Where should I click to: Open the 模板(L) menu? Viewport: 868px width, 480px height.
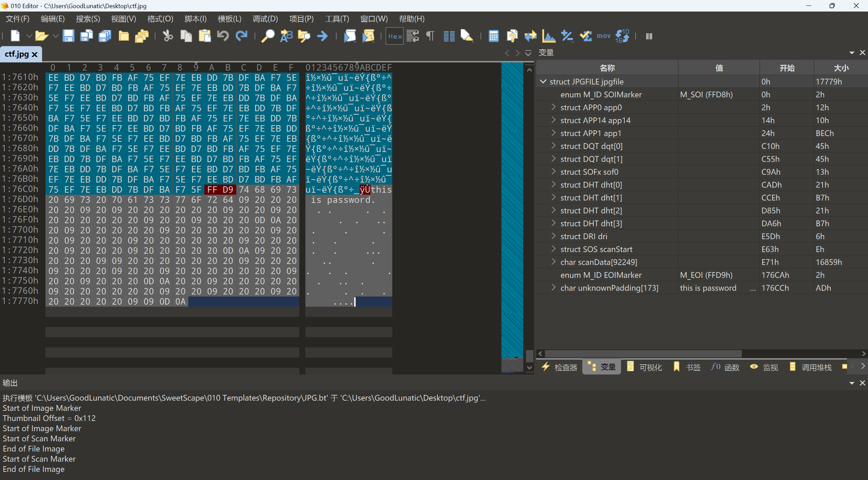click(229, 19)
